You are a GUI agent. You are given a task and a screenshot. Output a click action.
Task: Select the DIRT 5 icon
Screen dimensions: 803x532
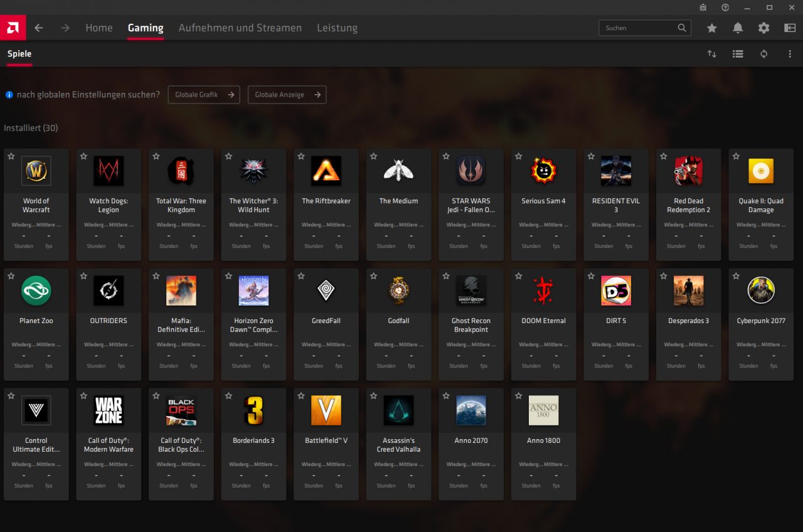616,290
